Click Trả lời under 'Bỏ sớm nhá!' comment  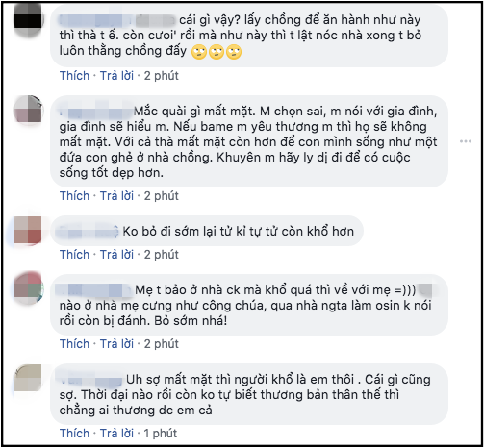click(x=116, y=344)
